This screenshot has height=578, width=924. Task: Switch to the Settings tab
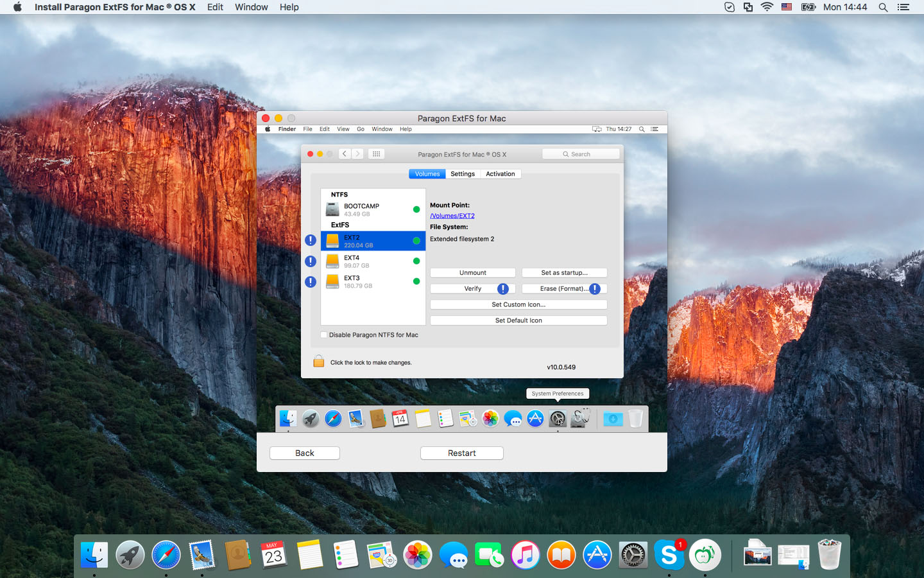(463, 174)
